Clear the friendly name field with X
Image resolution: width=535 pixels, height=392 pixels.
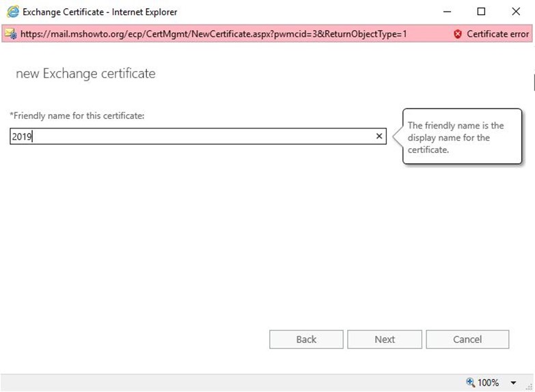pos(379,136)
